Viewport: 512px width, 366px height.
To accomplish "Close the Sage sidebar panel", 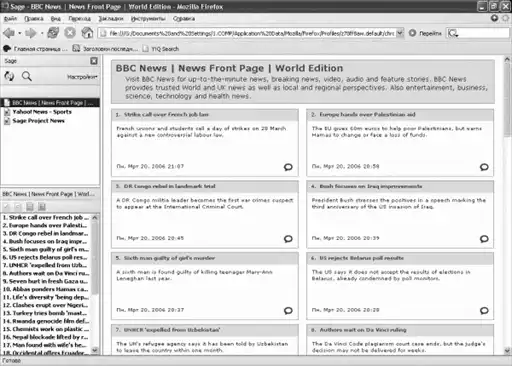I will 94,61.
